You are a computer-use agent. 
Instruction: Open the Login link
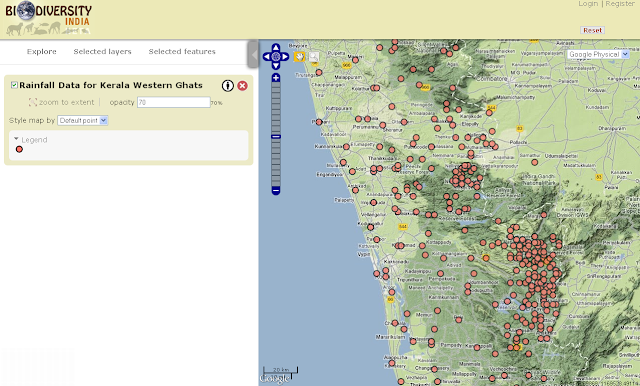click(x=588, y=4)
